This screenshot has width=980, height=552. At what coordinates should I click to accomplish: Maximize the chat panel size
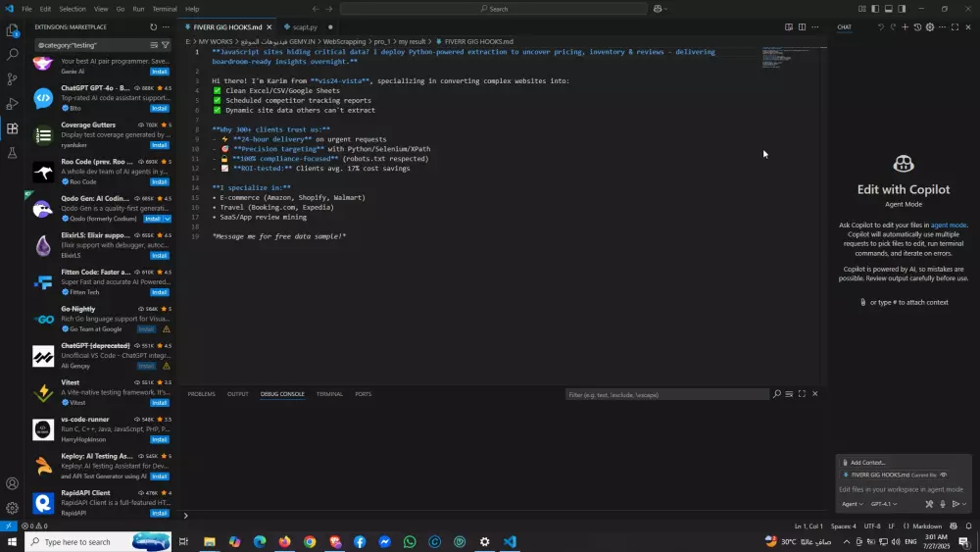(x=955, y=26)
